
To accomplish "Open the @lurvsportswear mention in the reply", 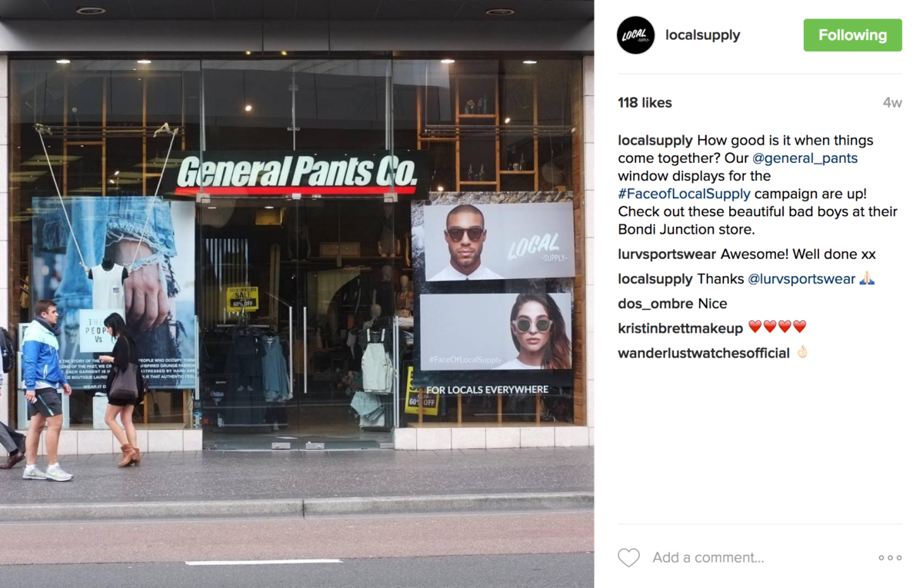I will coord(801,279).
